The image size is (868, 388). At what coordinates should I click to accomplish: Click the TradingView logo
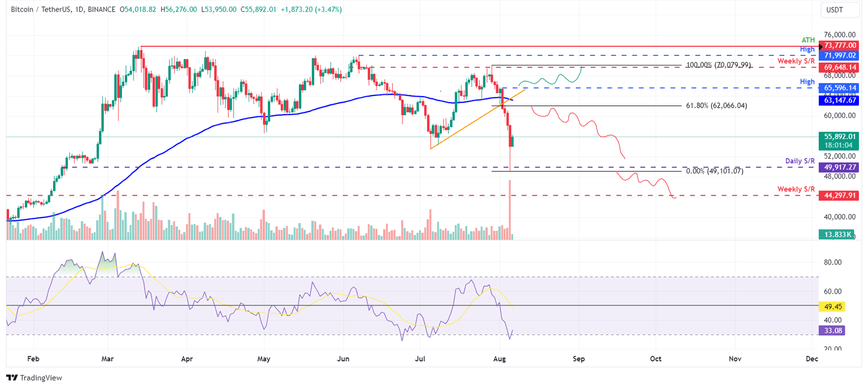tap(34, 377)
